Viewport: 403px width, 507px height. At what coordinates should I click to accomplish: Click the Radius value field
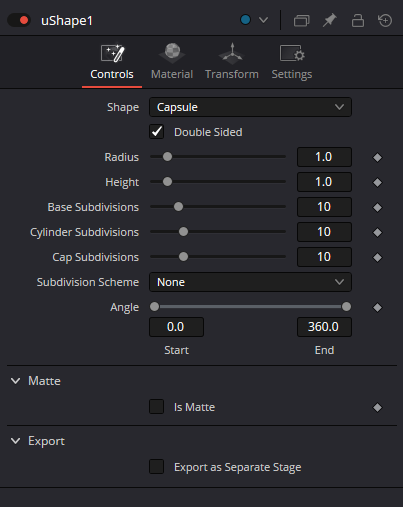[x=324, y=157]
